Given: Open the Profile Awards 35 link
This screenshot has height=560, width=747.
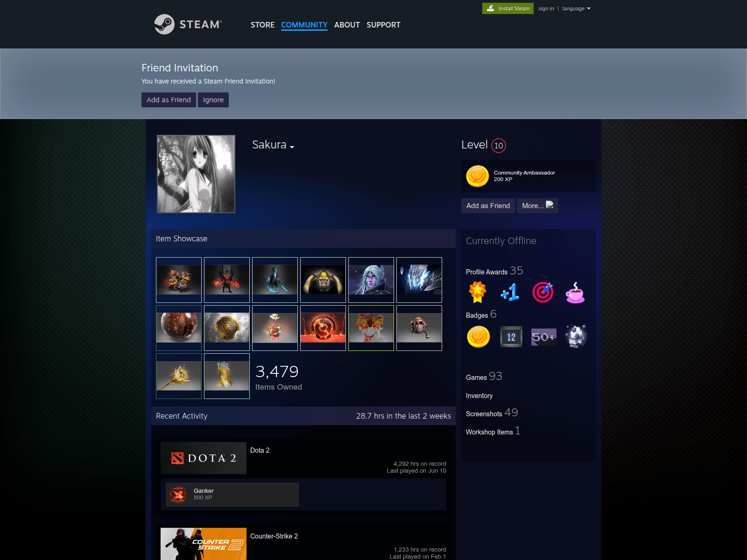Looking at the screenshot, I should (x=494, y=271).
